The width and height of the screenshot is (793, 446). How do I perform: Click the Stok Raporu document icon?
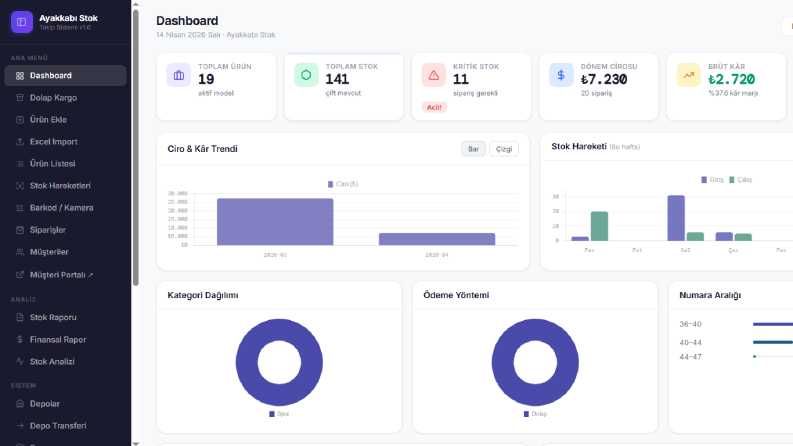[x=20, y=318]
